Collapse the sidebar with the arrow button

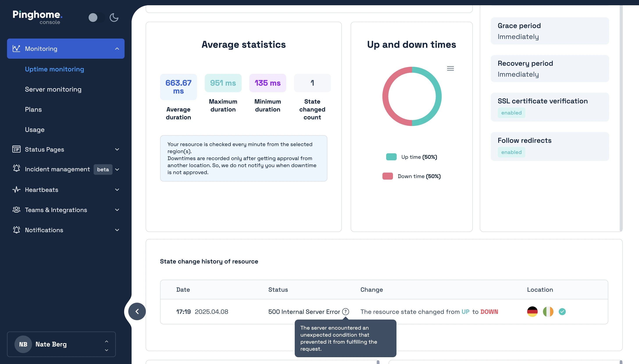pos(137,311)
